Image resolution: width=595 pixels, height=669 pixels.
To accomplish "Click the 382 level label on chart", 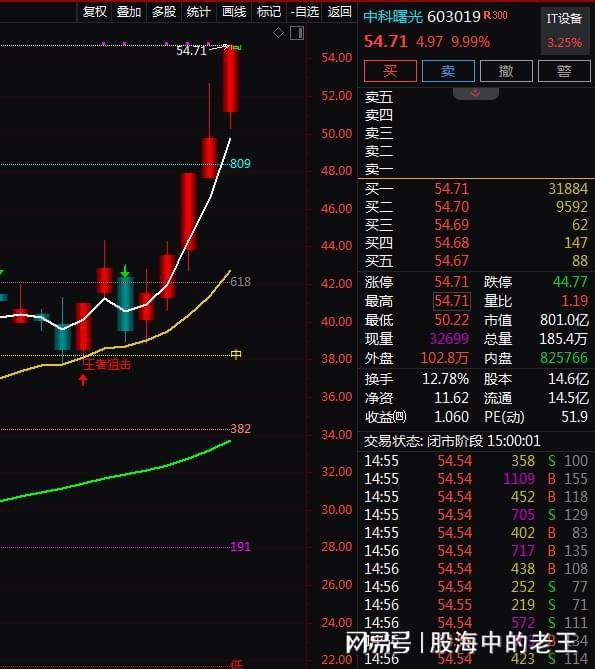I will click(x=241, y=429).
